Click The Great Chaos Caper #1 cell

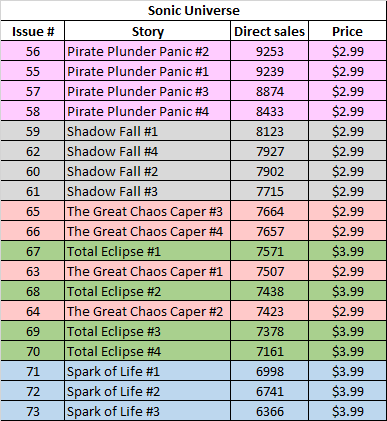[147, 271]
